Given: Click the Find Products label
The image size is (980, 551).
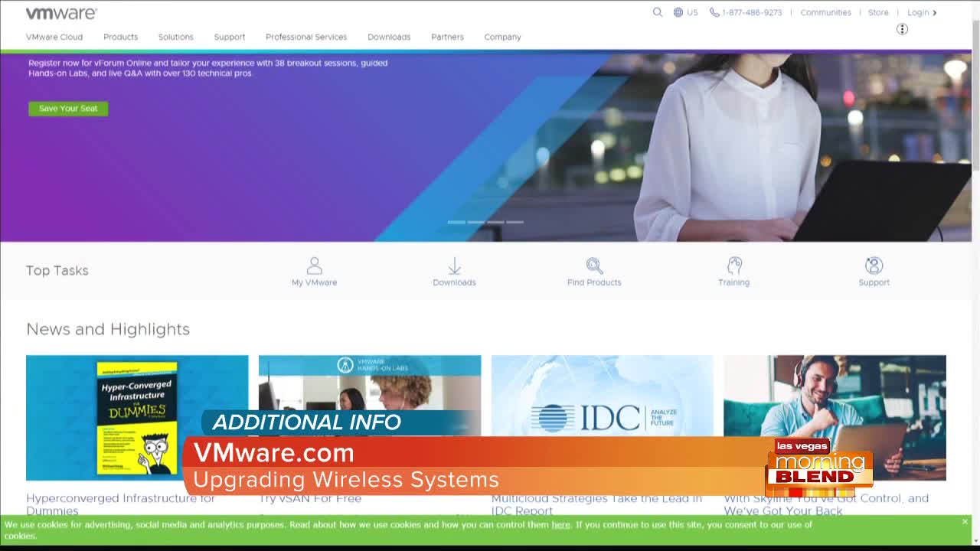Looking at the screenshot, I should tap(594, 282).
